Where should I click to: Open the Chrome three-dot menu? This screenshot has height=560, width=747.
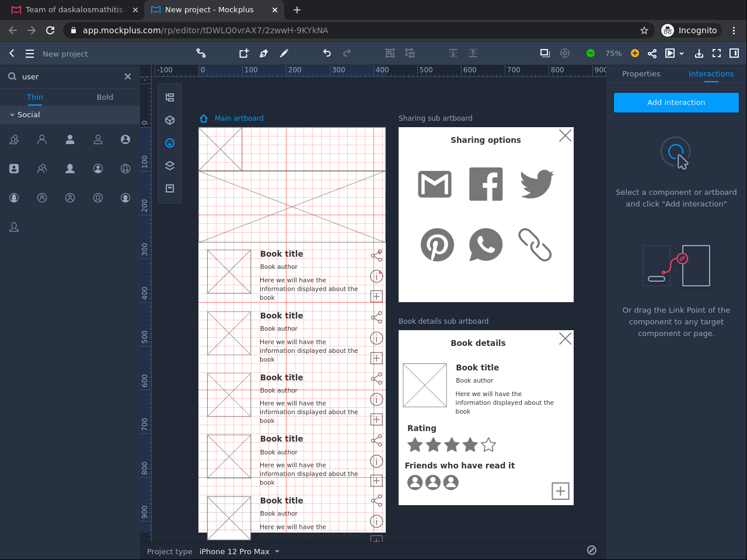click(734, 30)
